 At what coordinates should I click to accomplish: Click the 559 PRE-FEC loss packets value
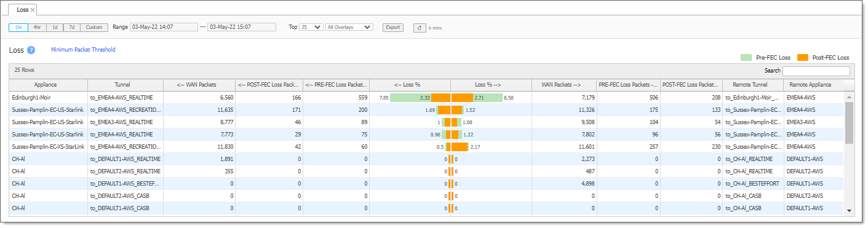362,98
